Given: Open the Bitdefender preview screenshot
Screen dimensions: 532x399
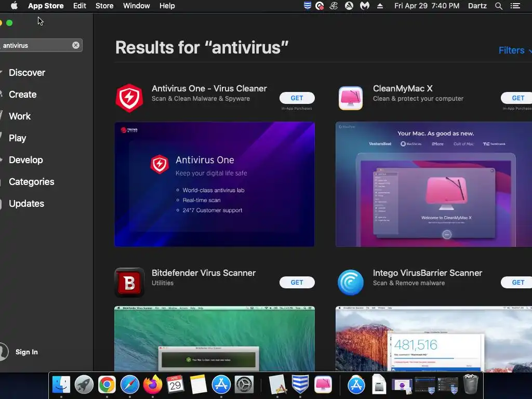Looking at the screenshot, I should click(x=215, y=339).
